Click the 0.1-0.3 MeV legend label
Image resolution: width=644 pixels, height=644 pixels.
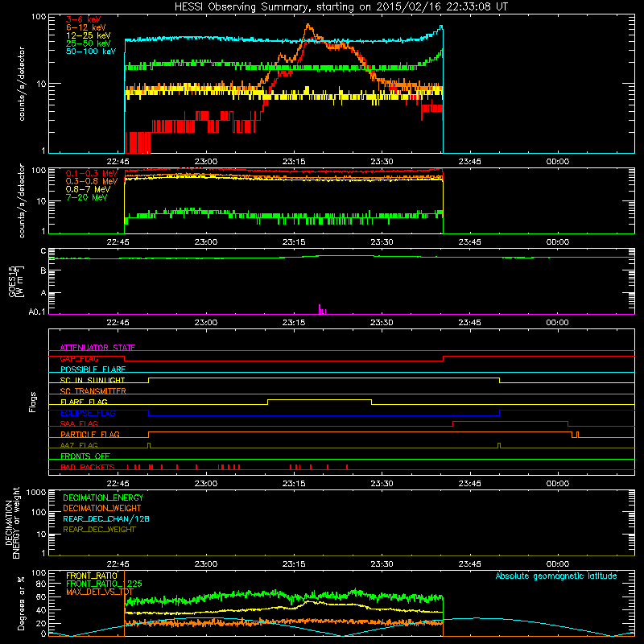pos(92,173)
